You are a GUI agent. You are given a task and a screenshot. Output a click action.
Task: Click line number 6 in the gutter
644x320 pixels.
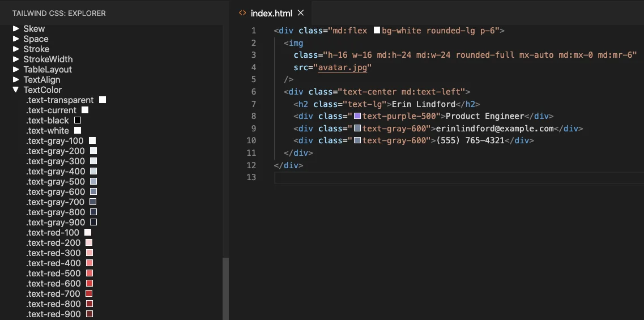coord(253,92)
